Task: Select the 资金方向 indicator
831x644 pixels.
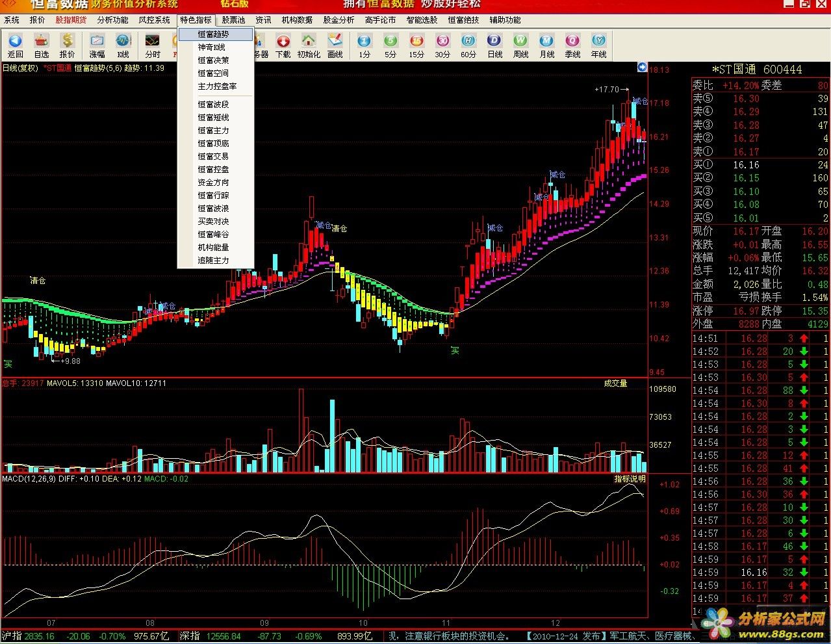Action: (216, 183)
